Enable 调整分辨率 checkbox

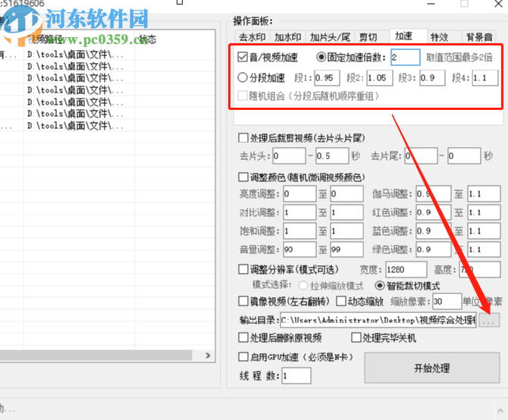(x=243, y=269)
